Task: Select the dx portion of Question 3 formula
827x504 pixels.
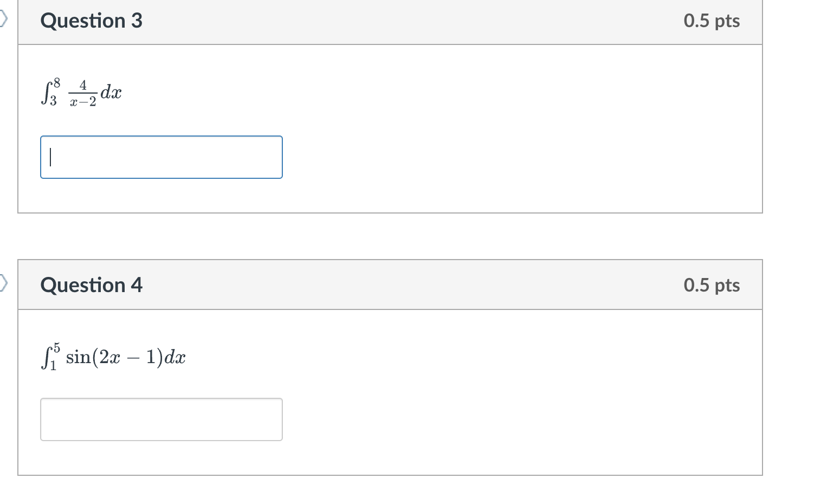Action: click(112, 92)
